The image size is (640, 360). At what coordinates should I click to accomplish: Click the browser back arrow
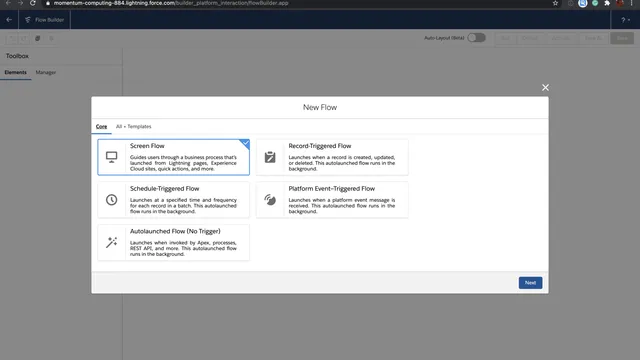8,3
